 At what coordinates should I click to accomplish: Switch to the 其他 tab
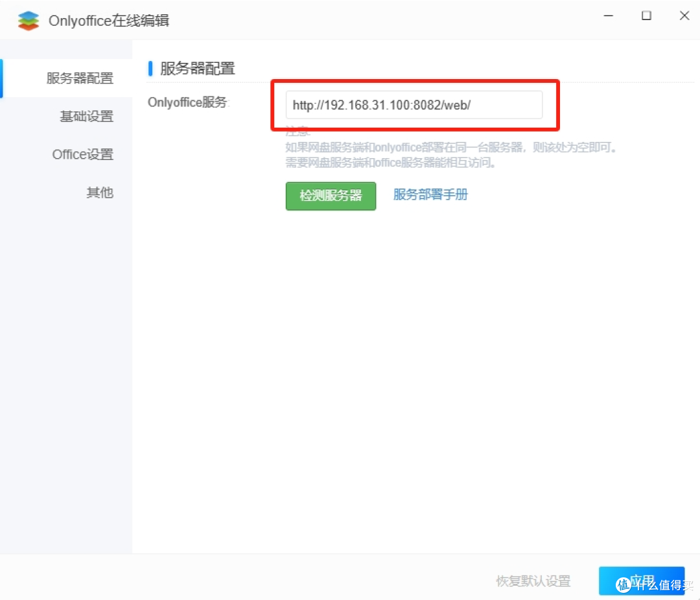tap(100, 192)
